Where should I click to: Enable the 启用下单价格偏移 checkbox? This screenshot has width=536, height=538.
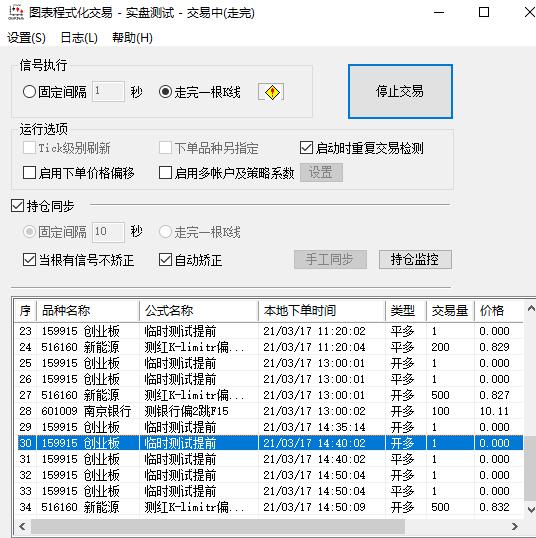point(29,173)
